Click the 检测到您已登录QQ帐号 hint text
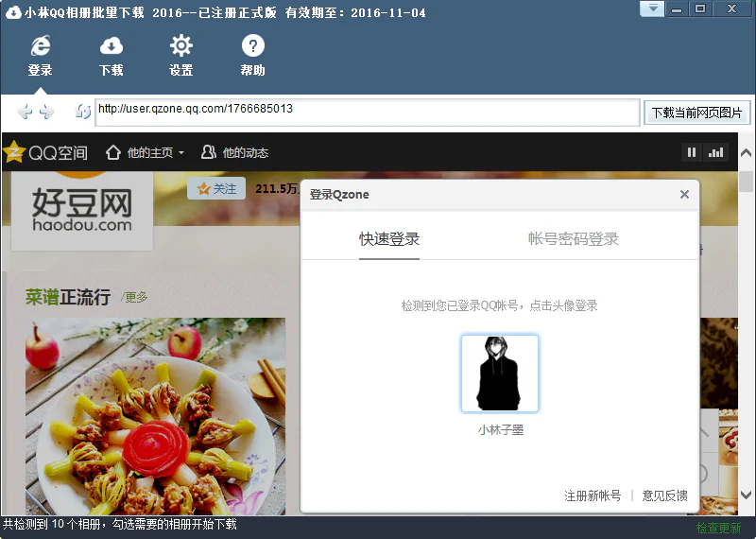 pos(500,305)
